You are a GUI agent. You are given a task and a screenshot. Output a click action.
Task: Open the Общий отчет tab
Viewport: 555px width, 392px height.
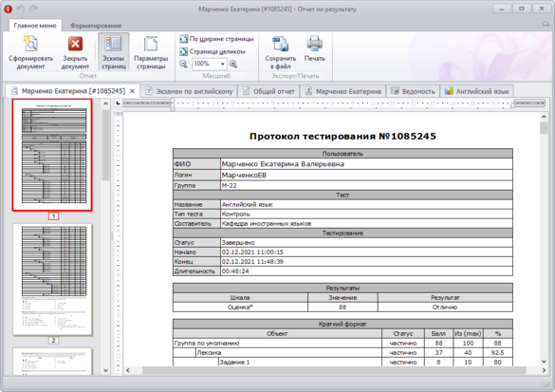[269, 91]
